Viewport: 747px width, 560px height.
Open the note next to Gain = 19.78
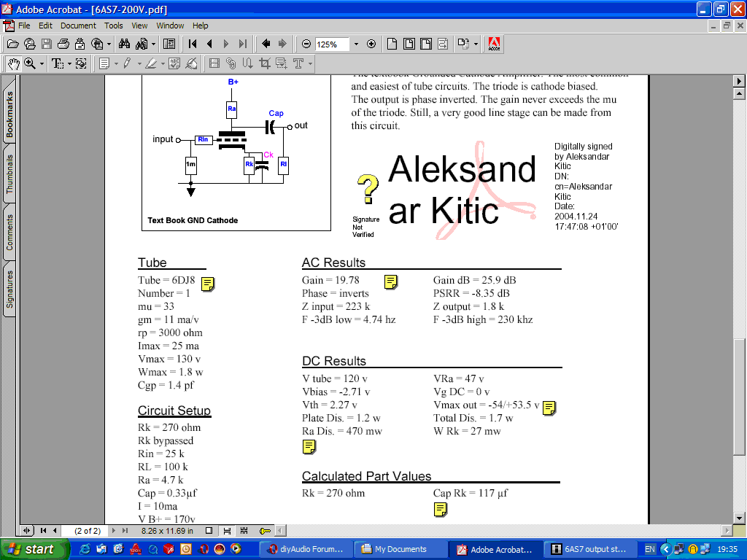[391, 282]
